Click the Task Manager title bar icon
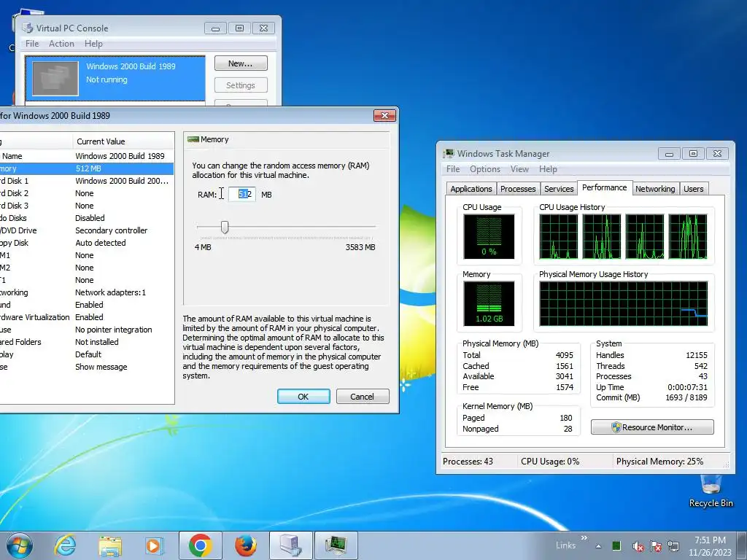This screenshot has height=560, width=747. tap(449, 153)
